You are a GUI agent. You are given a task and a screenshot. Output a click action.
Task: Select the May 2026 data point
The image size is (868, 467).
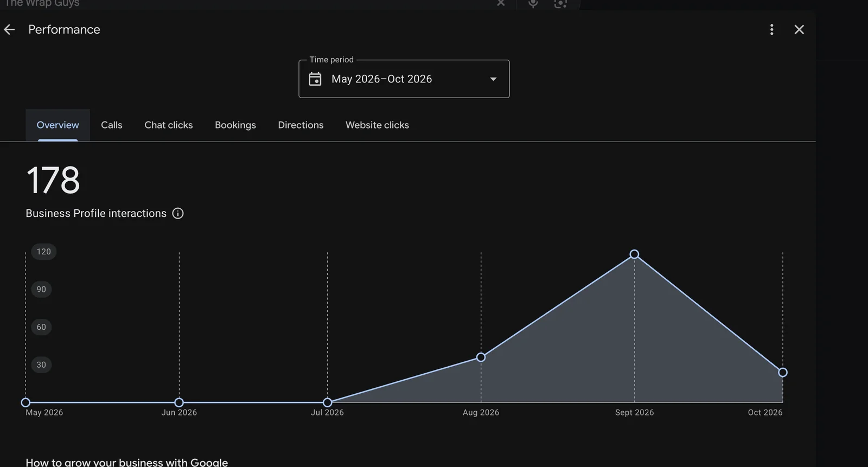click(x=25, y=402)
